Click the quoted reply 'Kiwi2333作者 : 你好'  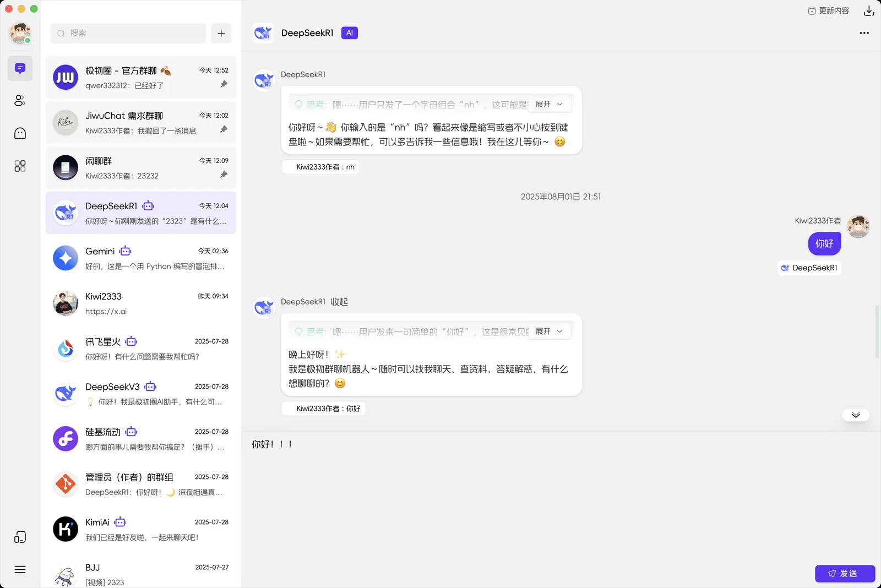323,409
